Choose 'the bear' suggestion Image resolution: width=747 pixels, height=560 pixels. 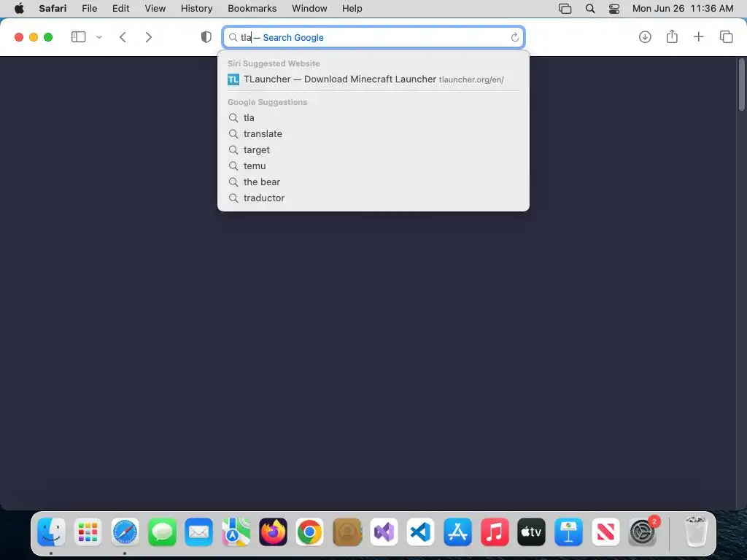tap(373, 182)
